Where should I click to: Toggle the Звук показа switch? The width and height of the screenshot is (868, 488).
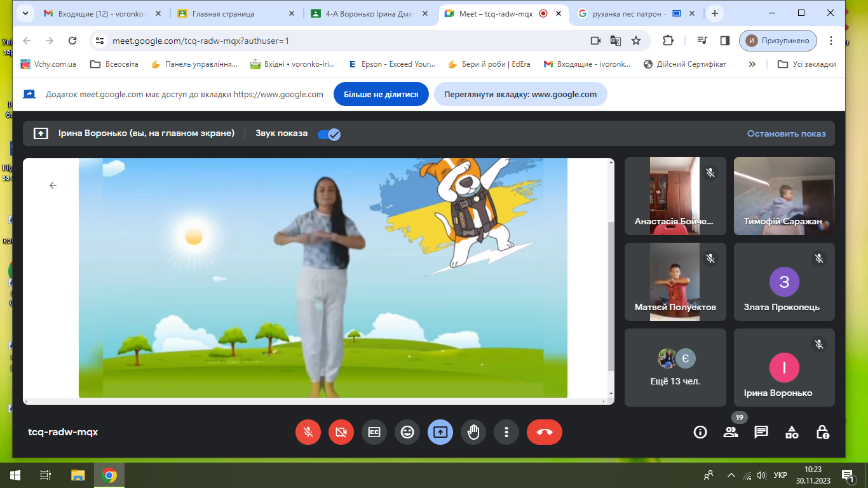[329, 133]
